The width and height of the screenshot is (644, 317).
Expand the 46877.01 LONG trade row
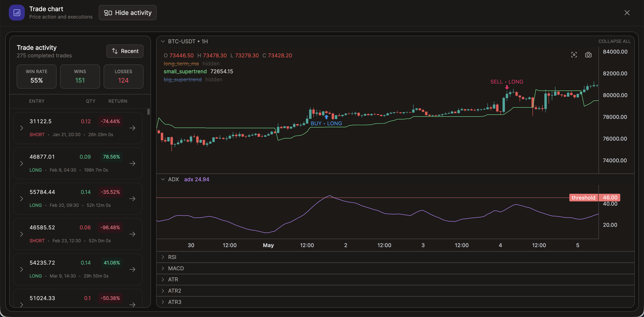coord(22,163)
